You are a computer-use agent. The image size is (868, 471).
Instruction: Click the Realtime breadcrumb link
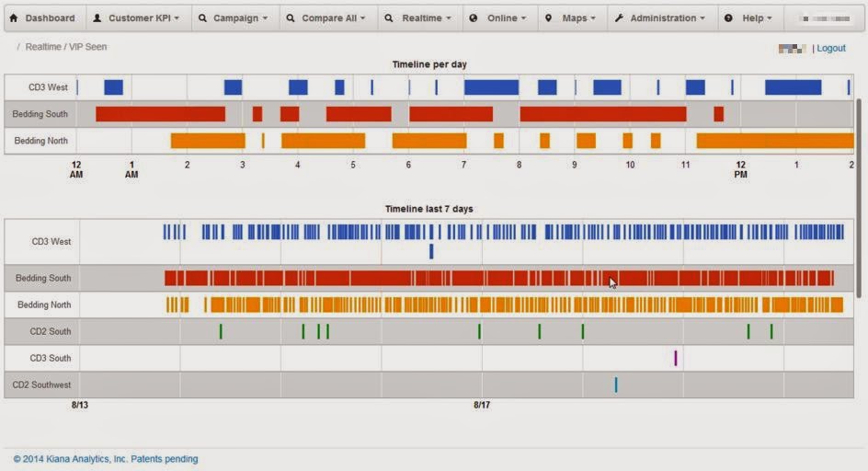coord(43,47)
